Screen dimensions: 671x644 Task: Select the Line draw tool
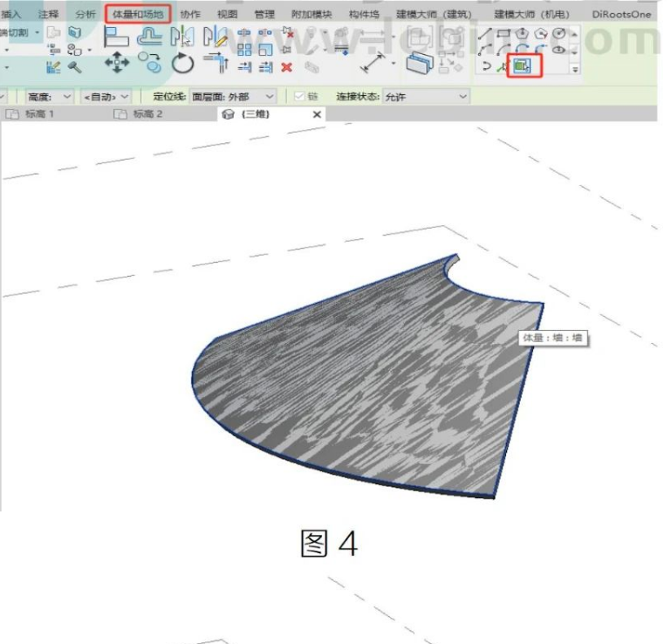coord(485,33)
